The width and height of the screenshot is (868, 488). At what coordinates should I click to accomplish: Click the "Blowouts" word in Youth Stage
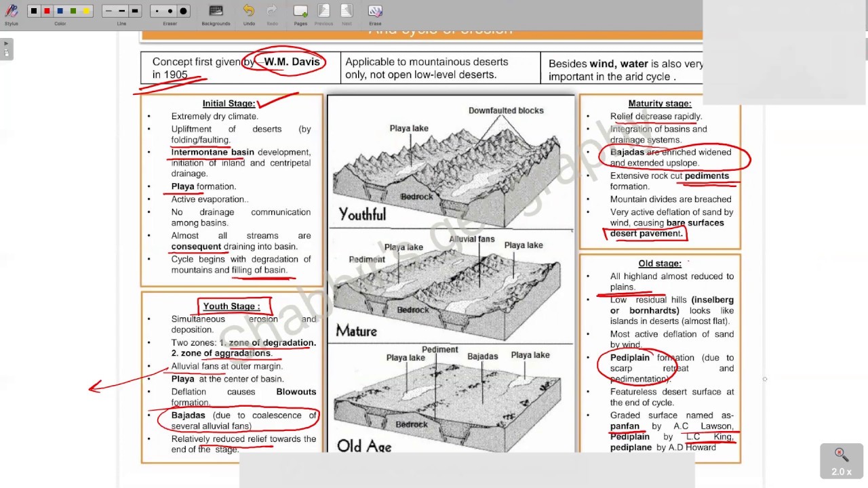coord(296,392)
